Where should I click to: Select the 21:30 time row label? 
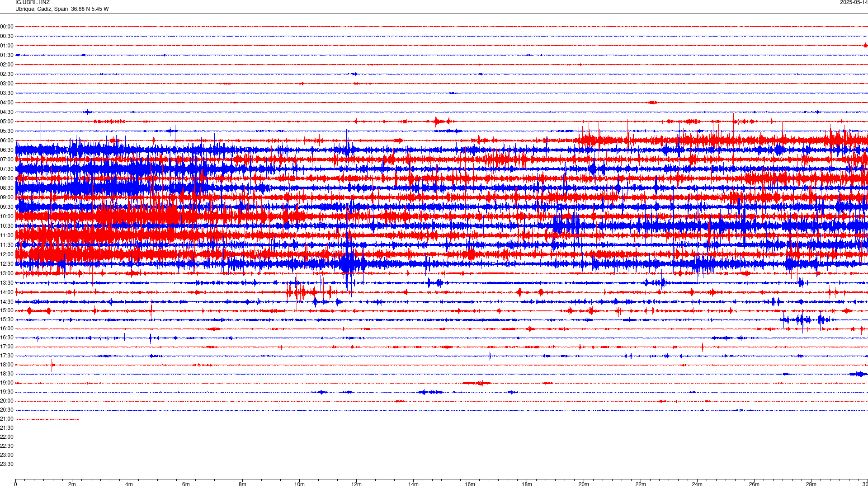pos(7,428)
